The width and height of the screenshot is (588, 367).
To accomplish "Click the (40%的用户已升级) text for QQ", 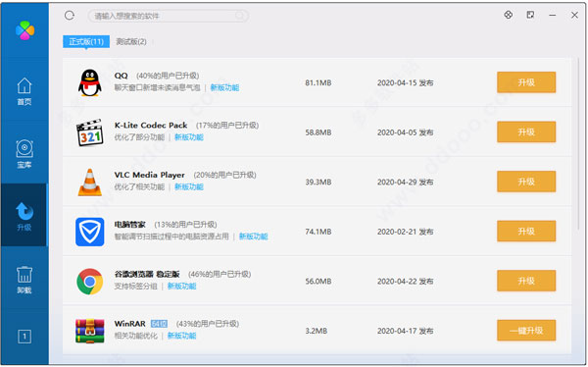I will pos(168,76).
